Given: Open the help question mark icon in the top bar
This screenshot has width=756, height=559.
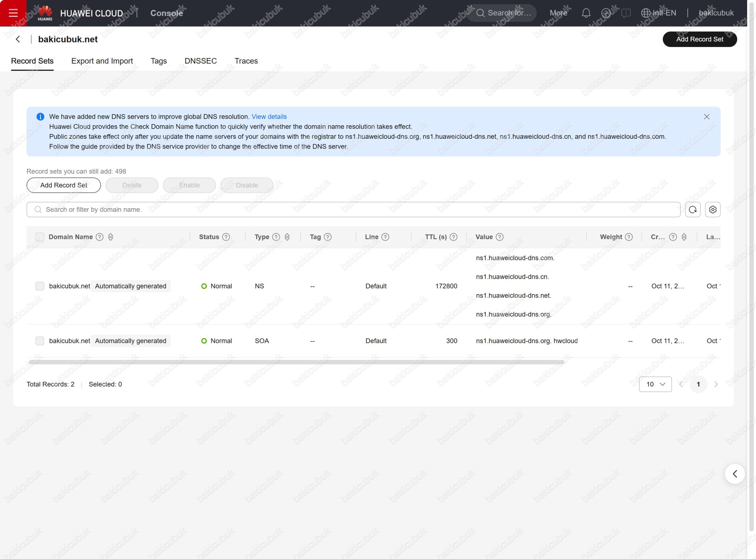Looking at the screenshot, I should [x=606, y=13].
